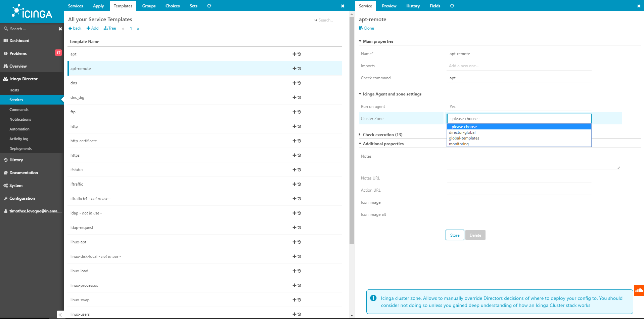Viewport: 644px width, 319px height.
Task: Click the history icon in dns row
Action: coord(299,83)
